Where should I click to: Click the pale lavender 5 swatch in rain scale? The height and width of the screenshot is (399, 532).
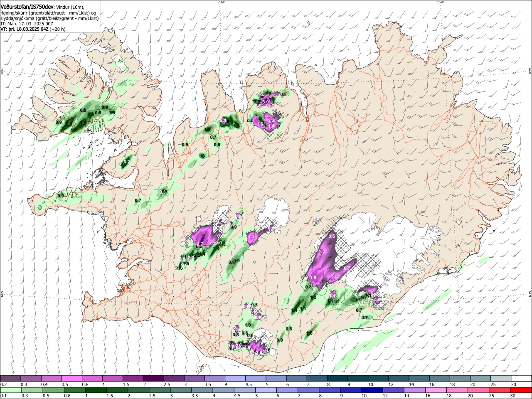(x=266, y=390)
